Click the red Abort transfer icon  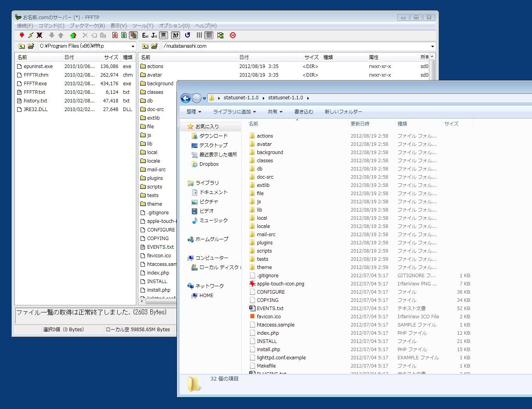[x=233, y=35]
